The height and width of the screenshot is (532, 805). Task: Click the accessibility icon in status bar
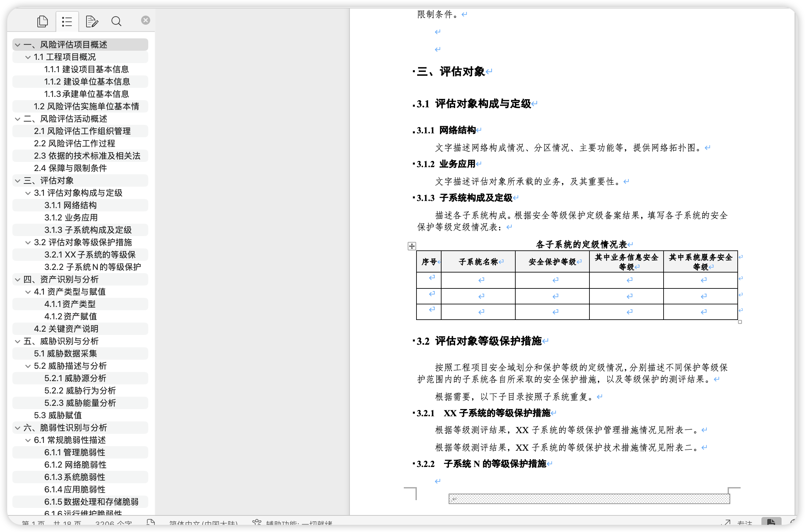click(257, 523)
